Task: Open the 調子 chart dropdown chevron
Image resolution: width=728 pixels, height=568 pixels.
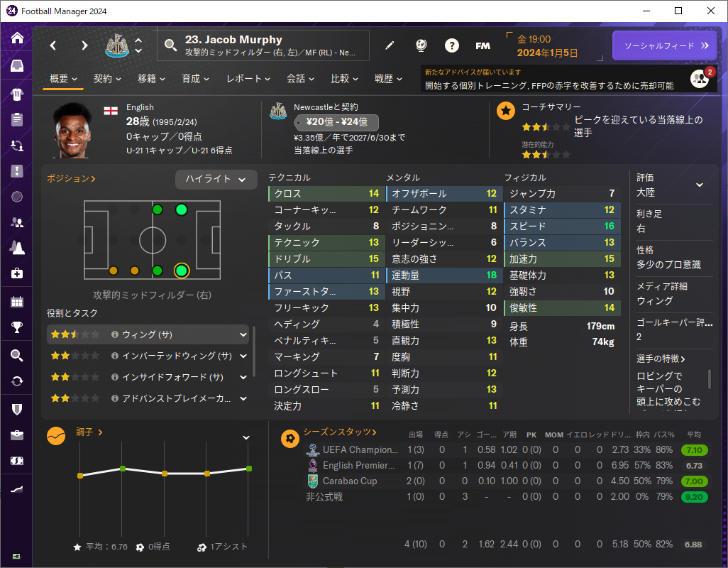Action: tap(246, 437)
